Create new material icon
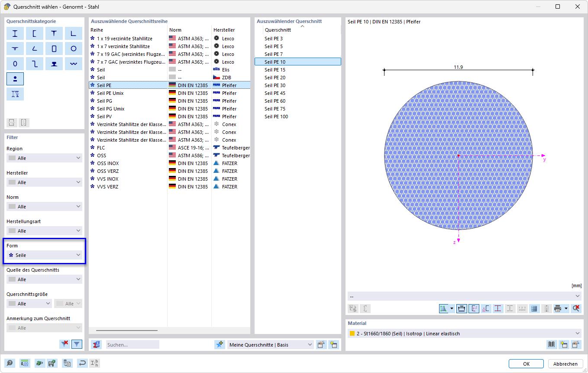Screen dimensions: 588x373 click(x=564, y=344)
